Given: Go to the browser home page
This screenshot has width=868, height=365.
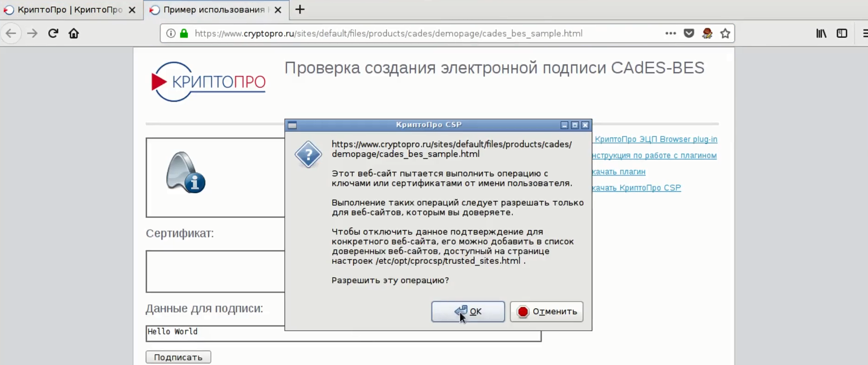Looking at the screenshot, I should tap(74, 33).
